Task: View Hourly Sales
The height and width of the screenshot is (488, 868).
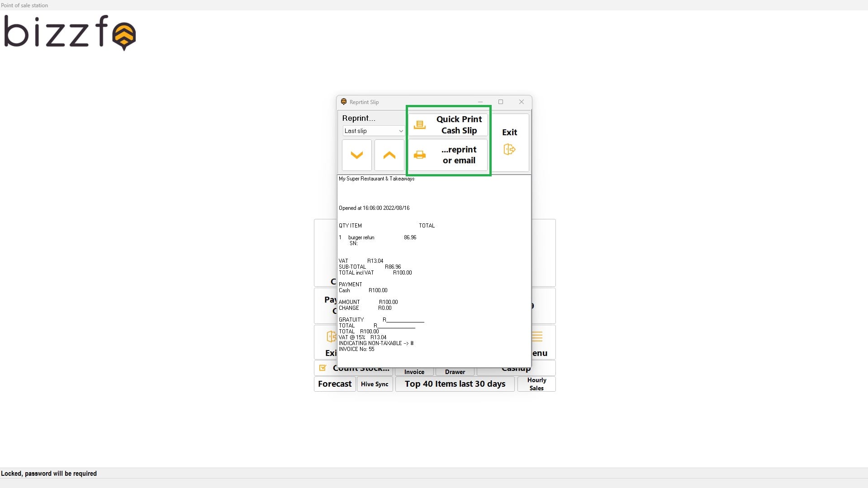Action: (x=536, y=384)
